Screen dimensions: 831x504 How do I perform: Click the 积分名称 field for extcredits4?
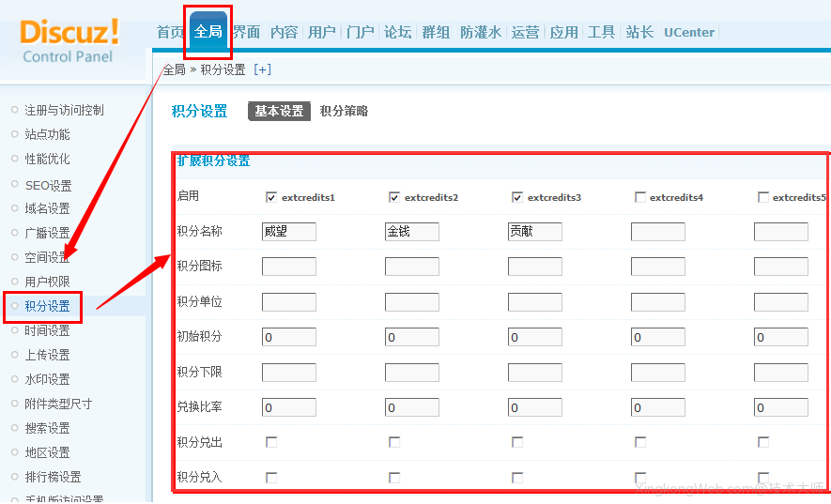click(657, 232)
